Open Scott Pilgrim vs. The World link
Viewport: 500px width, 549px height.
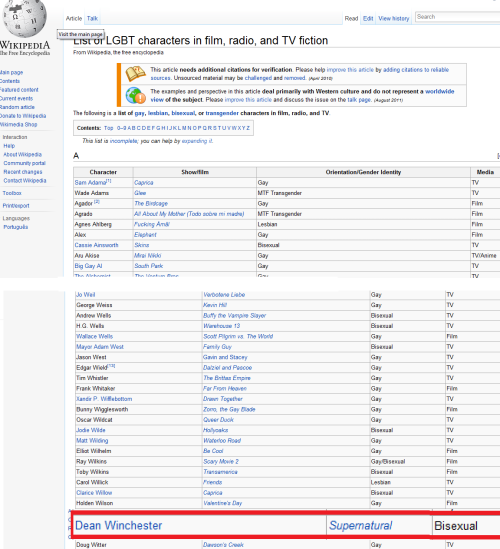click(238, 337)
